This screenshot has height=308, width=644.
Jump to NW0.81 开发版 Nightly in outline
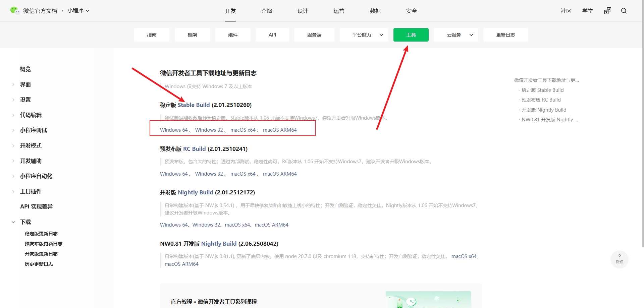[x=550, y=120]
